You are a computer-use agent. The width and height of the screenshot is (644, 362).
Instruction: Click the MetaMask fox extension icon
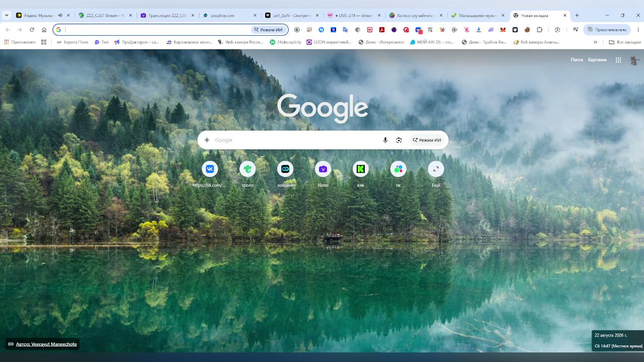click(x=503, y=30)
